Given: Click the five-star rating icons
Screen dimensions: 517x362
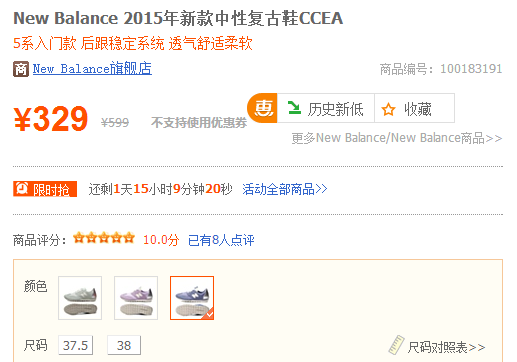Looking at the screenshot, I should pyautogui.click(x=104, y=238).
